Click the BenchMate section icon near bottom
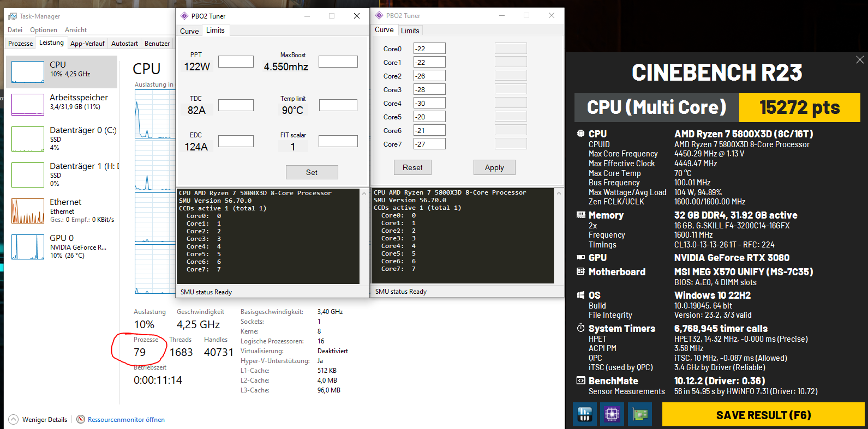Image resolution: width=868 pixels, height=429 pixels. coord(580,380)
